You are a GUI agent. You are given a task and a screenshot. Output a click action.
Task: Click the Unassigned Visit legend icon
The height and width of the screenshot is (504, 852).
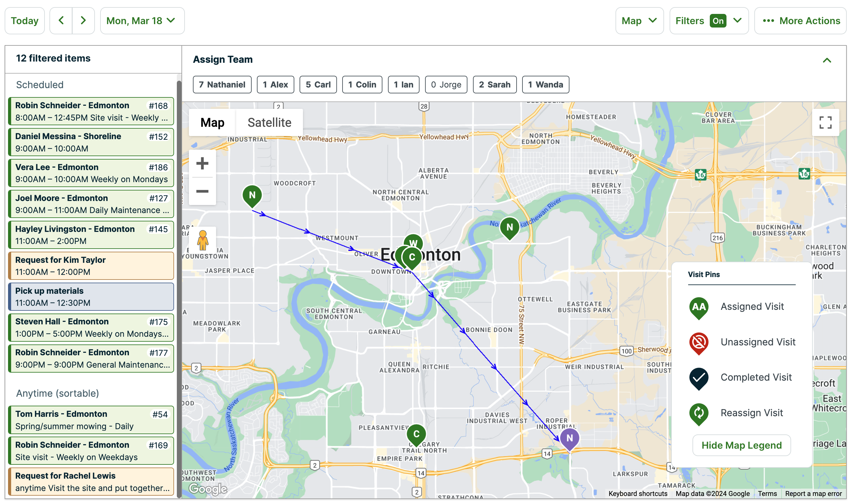tap(699, 343)
